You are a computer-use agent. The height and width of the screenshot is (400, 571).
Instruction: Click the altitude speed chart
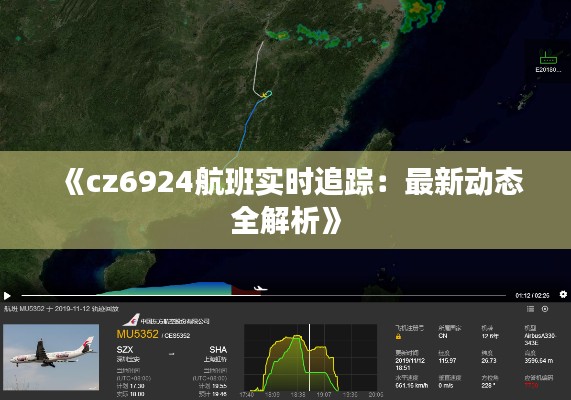click(310, 357)
